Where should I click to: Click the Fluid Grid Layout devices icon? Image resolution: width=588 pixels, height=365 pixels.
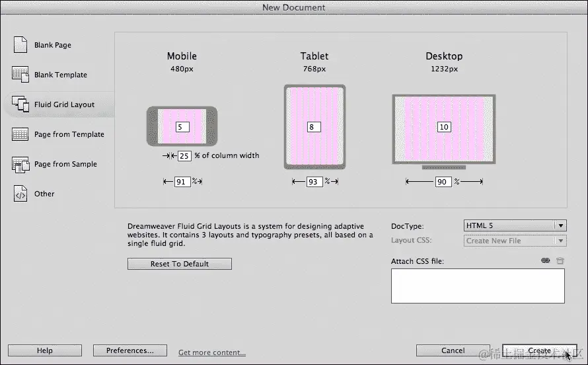tap(20, 104)
